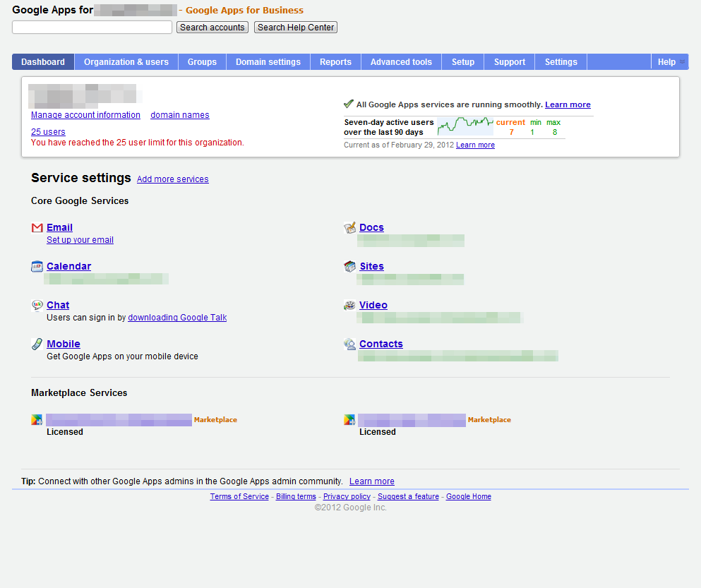Viewport: 701px width, 588px height.
Task: Switch to Organization & users tab
Action: pyautogui.click(x=126, y=61)
